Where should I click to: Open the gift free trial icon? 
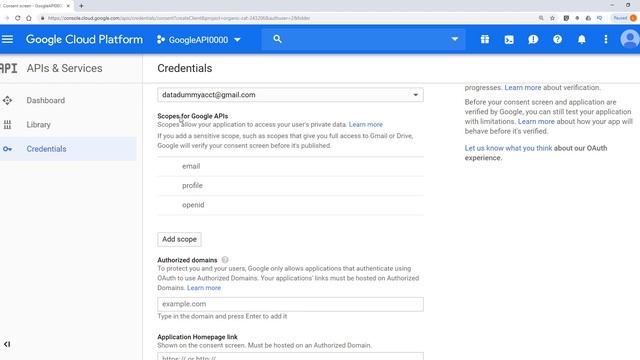coord(485,39)
